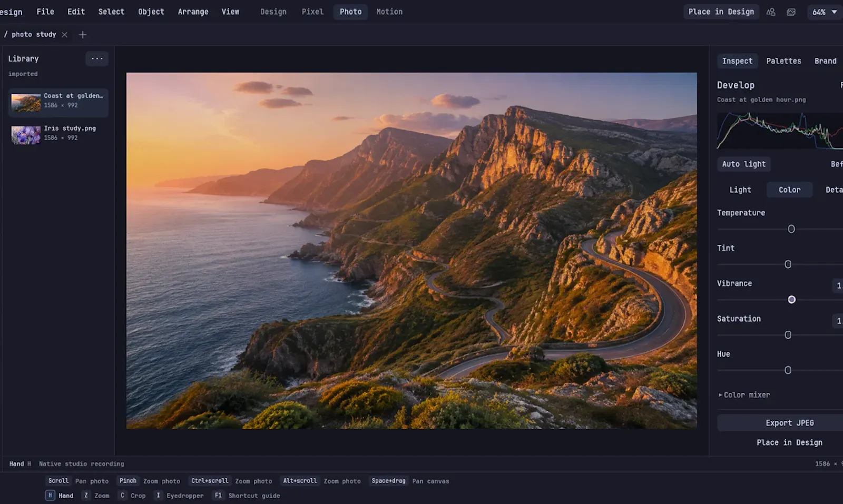Expand the Color mixer section
The height and width of the screenshot is (504, 843).
744,395
